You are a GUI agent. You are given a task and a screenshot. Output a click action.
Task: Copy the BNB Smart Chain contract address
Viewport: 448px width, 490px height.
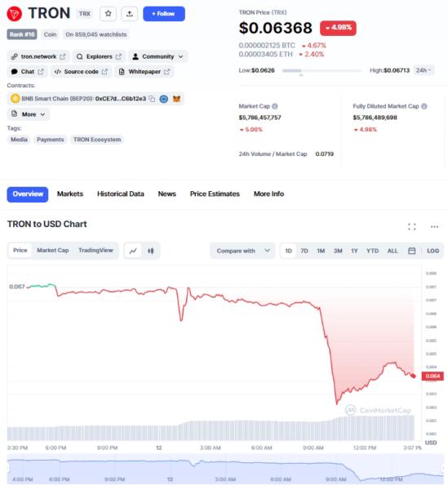pyautogui.click(x=152, y=99)
